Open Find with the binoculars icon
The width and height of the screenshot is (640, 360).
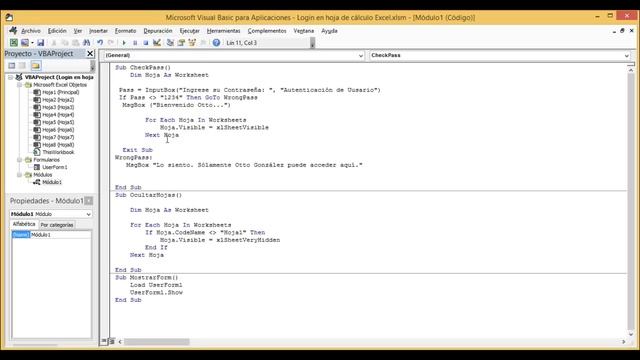pyautogui.click(x=87, y=42)
